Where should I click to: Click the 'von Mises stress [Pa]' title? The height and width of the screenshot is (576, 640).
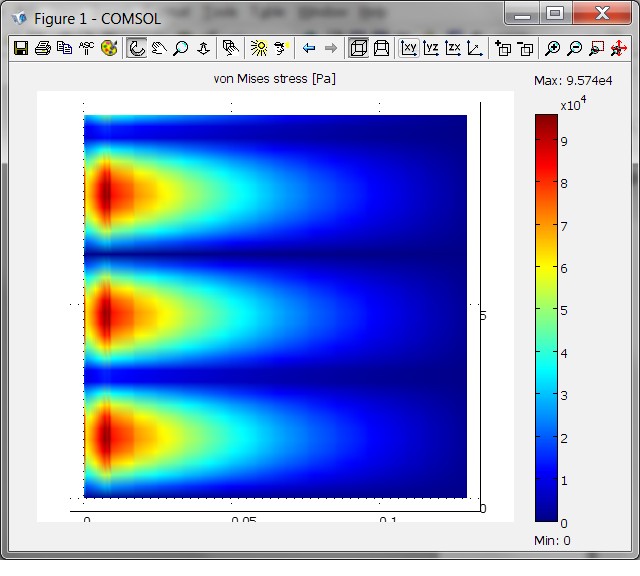click(275, 78)
